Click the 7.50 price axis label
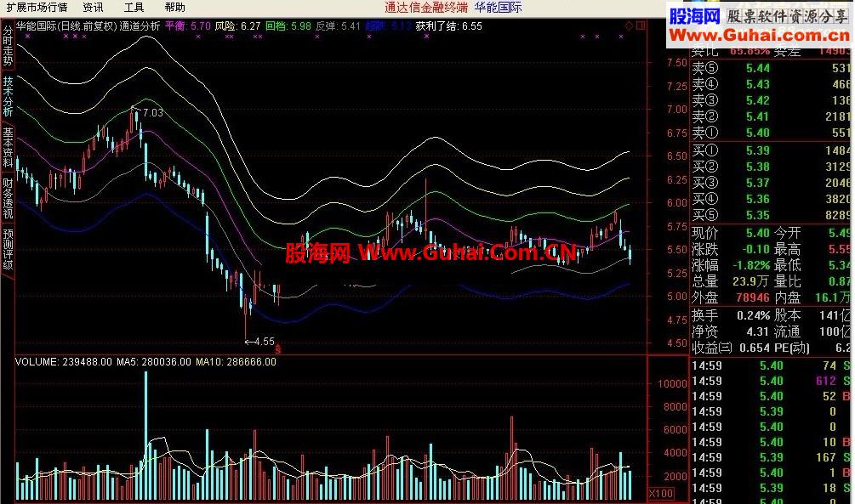This screenshot has width=855, height=504. pos(676,63)
